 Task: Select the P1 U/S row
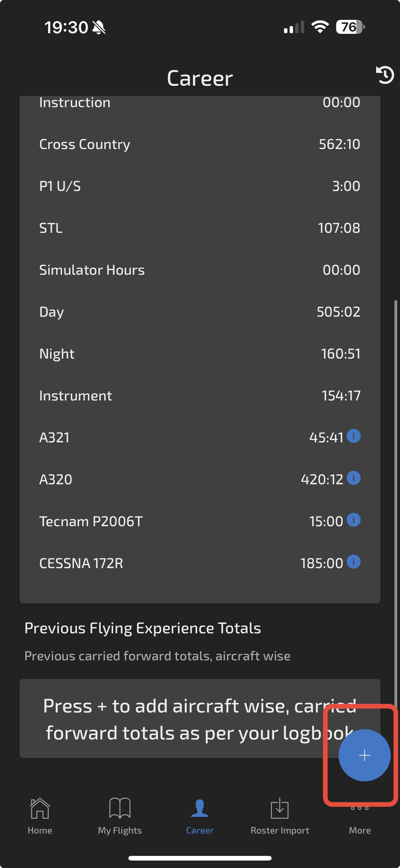click(200, 186)
